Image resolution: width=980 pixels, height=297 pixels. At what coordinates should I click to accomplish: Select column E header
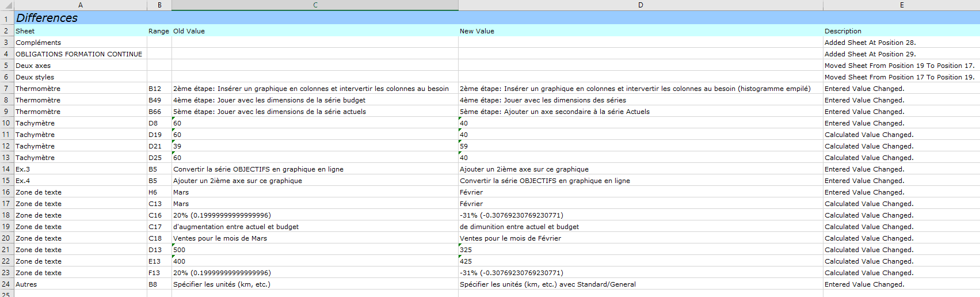coord(901,5)
